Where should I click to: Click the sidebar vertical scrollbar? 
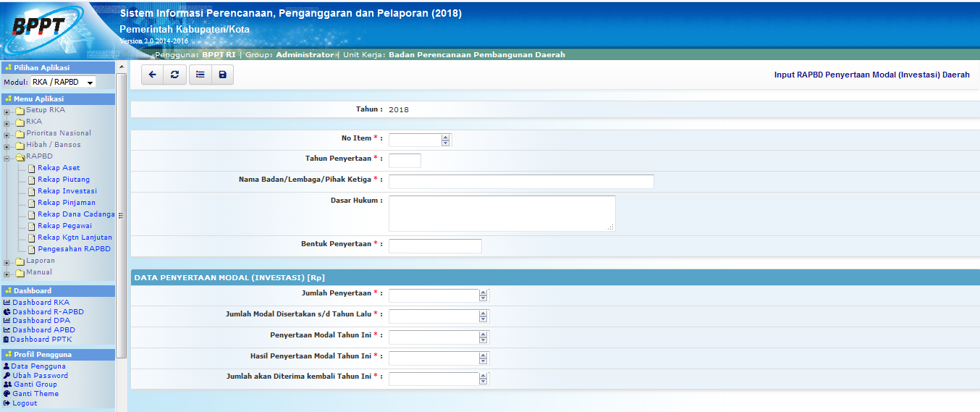(x=121, y=215)
